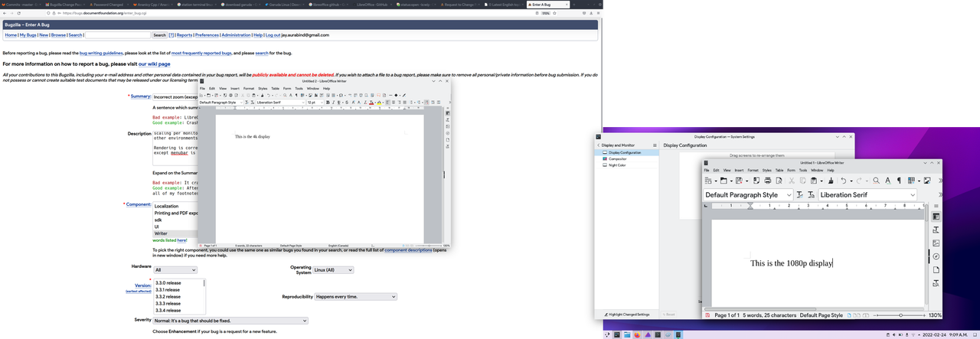
Task: Open the Insert menu in Untitled 2 Writer
Action: click(235, 89)
